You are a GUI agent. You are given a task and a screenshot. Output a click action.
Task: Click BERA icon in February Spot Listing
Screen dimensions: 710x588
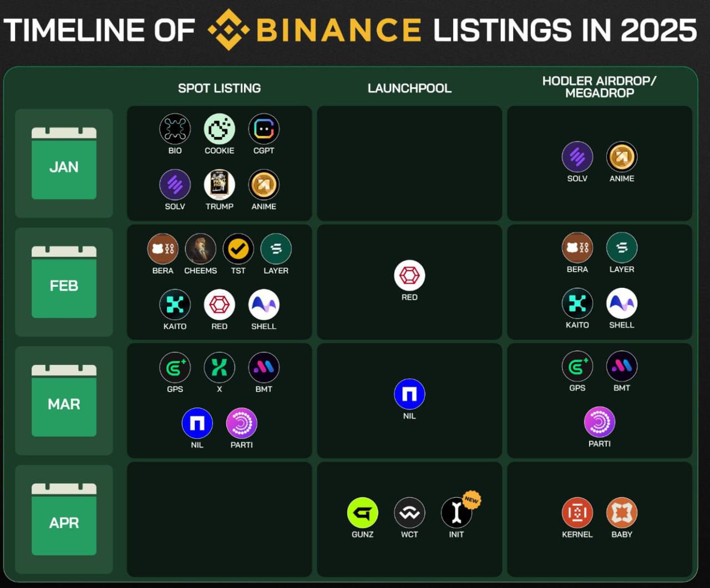(163, 249)
